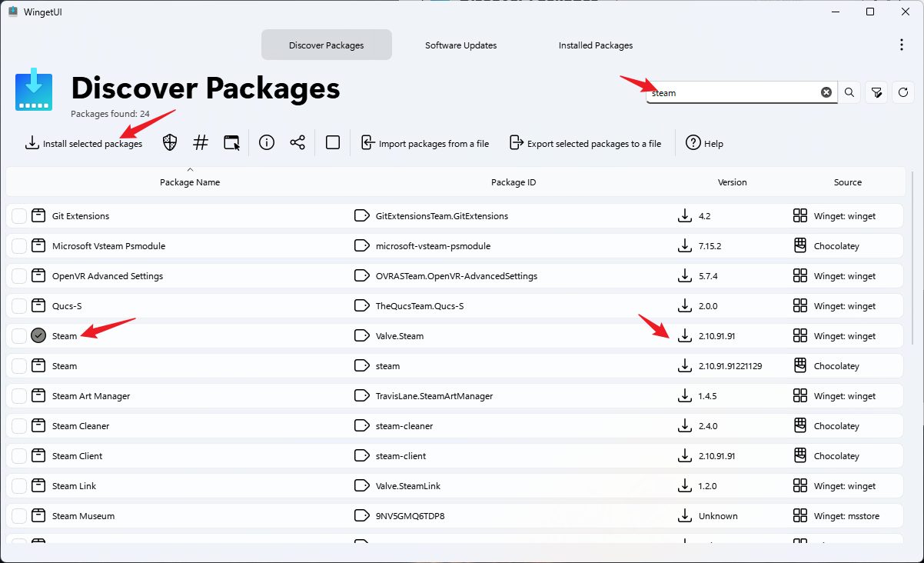924x563 pixels.
Task: Click the magnifier search button
Action: point(849,92)
